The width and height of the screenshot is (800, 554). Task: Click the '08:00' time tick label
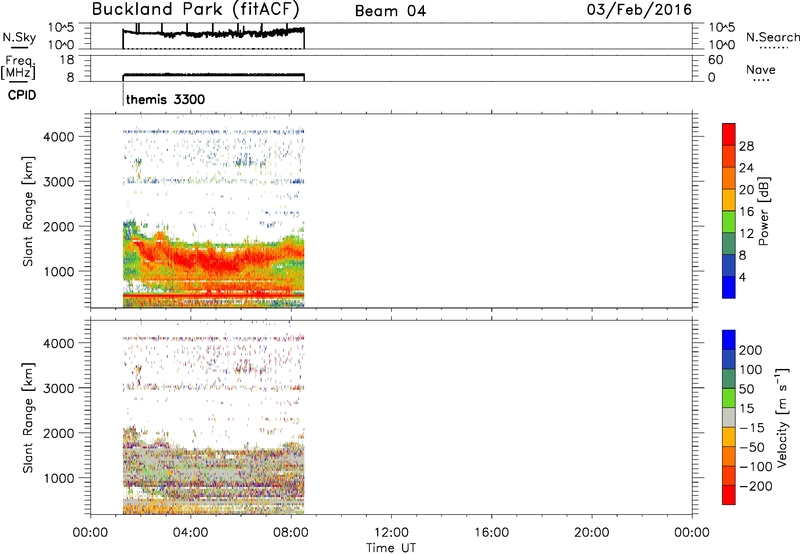pos(291,533)
